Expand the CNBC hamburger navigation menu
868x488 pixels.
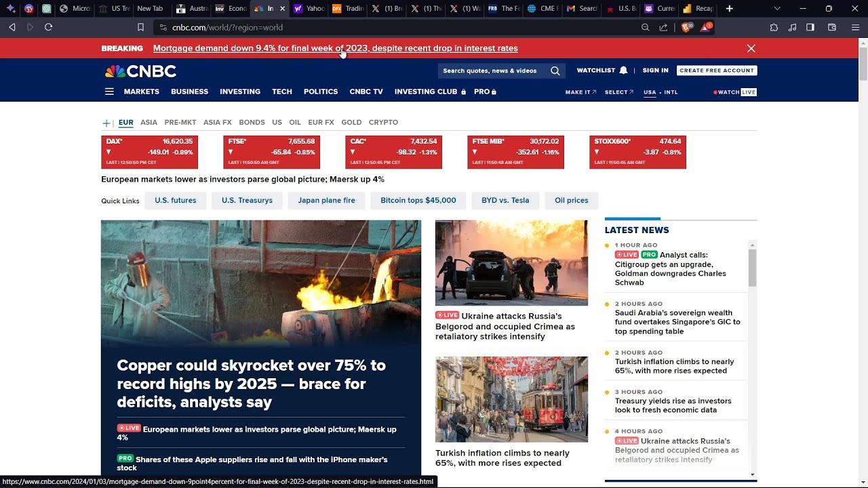pos(109,91)
